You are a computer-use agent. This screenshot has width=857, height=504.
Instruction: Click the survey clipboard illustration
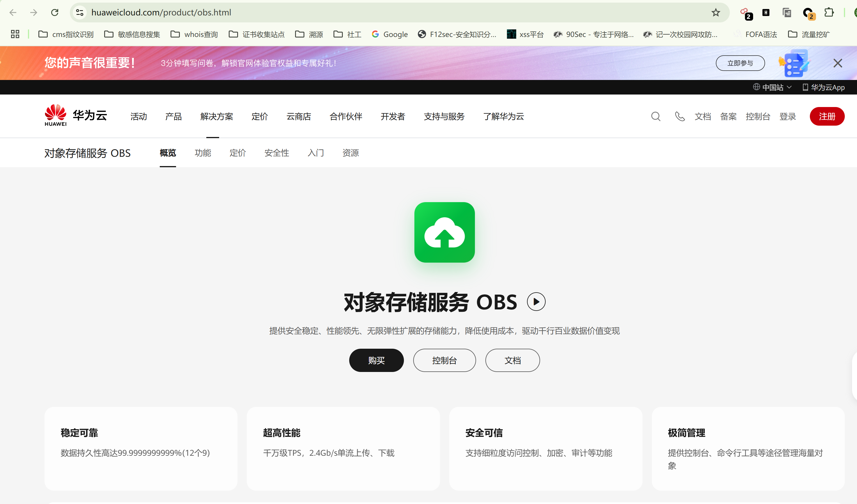point(794,63)
